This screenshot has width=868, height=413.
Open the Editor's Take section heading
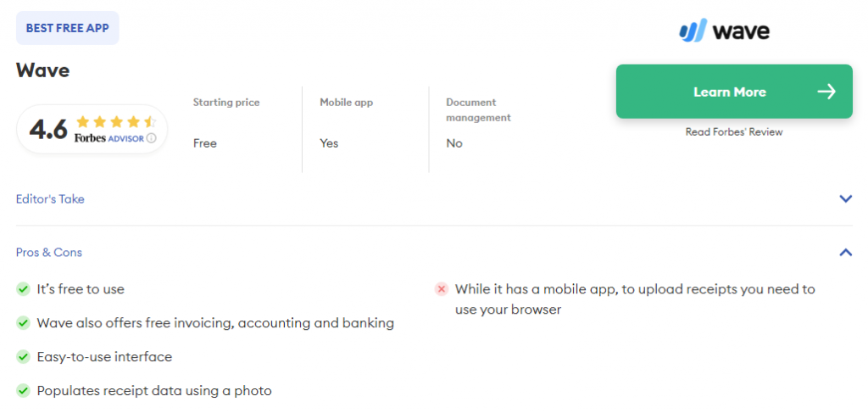point(50,199)
